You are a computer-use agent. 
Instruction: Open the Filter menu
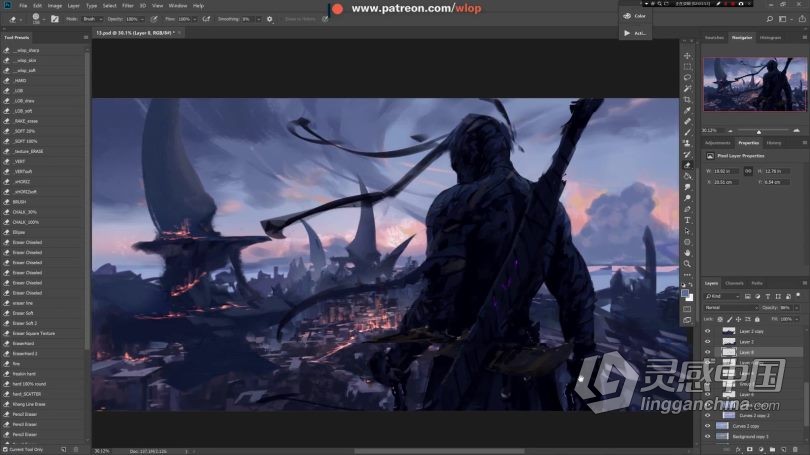tap(128, 6)
